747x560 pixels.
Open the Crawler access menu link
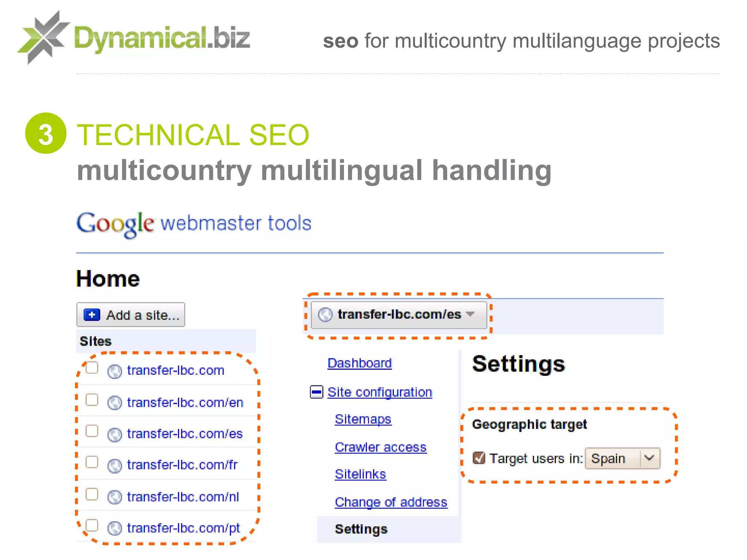tap(381, 447)
